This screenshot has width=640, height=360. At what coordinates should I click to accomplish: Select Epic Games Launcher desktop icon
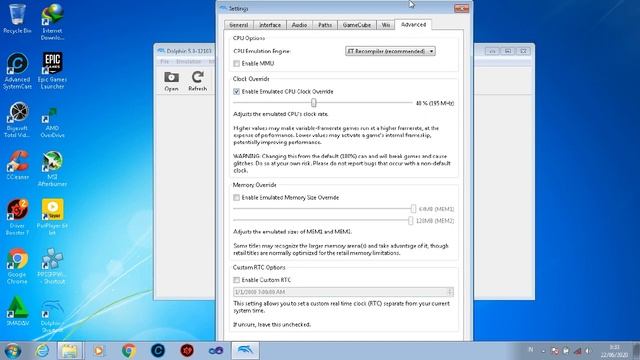[52, 71]
